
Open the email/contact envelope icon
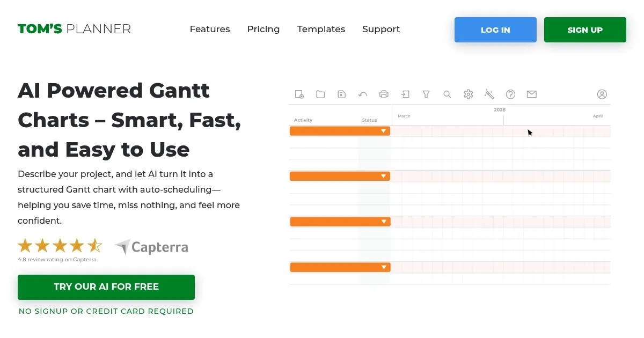tap(531, 94)
